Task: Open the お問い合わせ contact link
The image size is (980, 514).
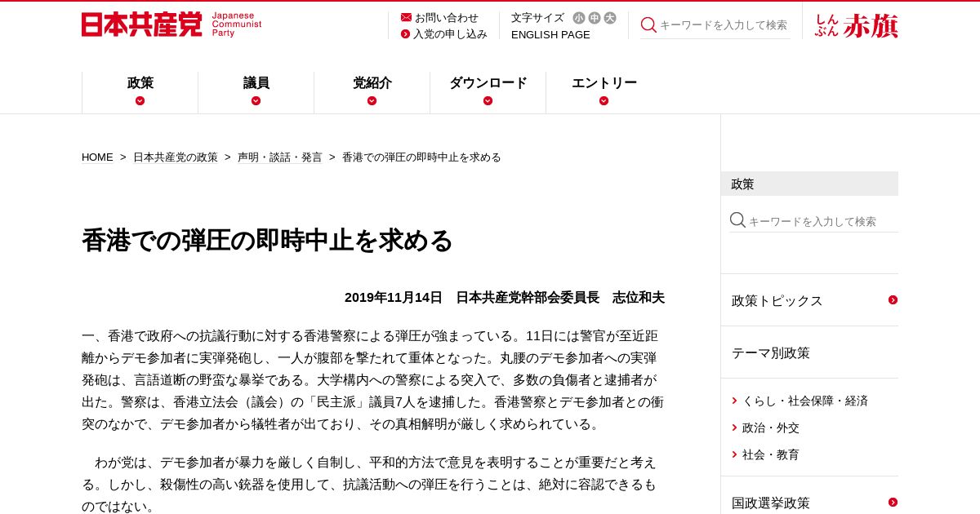Action: point(447,17)
